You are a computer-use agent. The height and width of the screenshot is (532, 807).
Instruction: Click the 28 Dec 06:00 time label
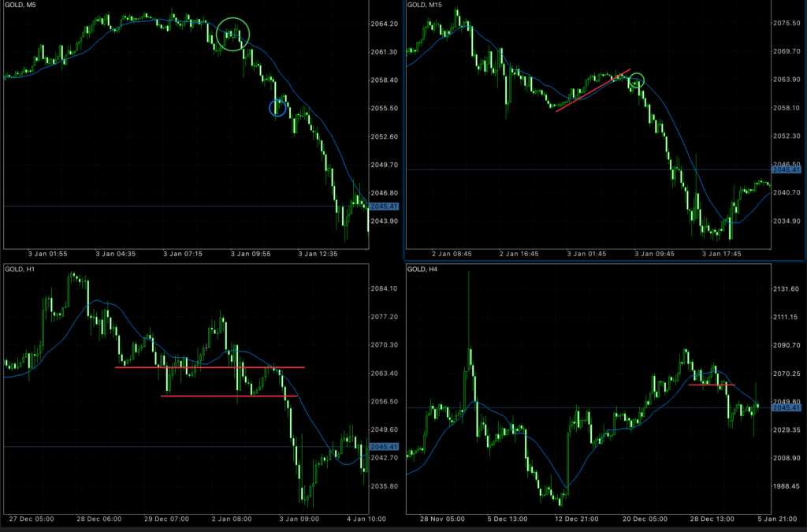click(x=99, y=519)
